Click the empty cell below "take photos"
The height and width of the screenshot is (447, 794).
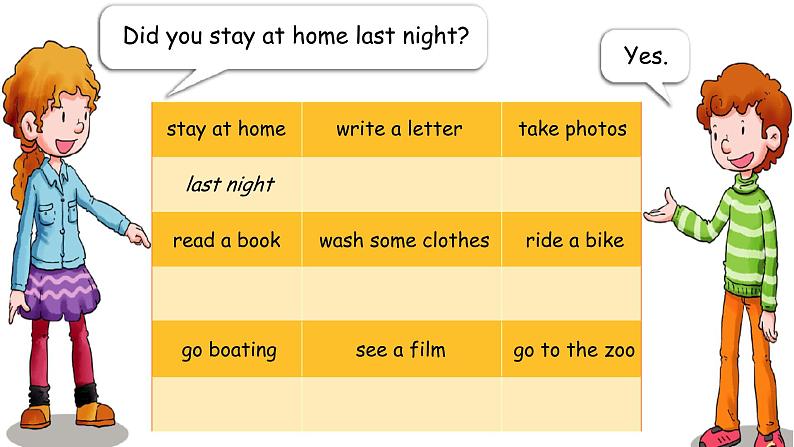tap(572, 184)
